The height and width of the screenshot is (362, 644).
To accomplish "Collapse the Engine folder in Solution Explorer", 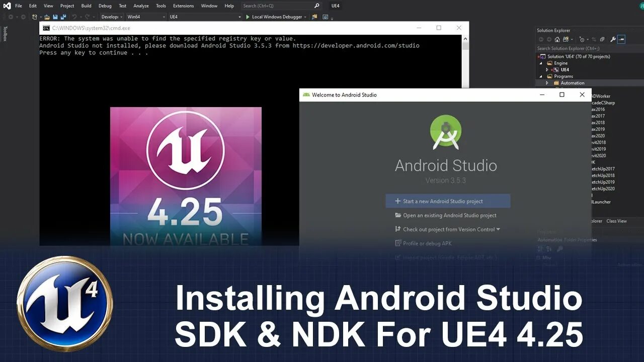I will (541, 63).
